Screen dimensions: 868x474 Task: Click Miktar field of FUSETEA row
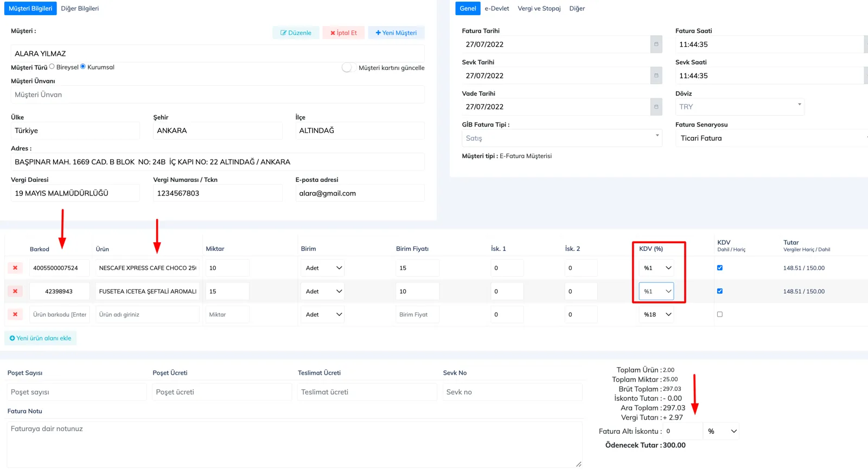tap(227, 291)
